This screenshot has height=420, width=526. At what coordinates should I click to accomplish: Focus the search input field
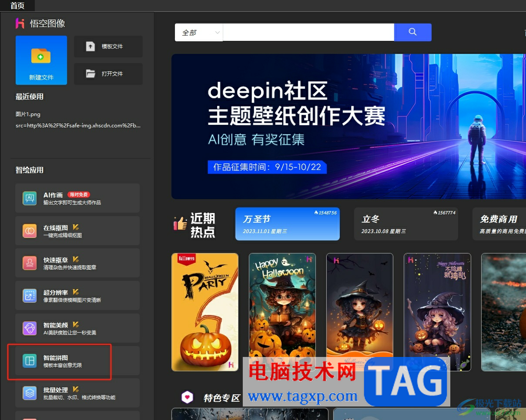coord(308,33)
